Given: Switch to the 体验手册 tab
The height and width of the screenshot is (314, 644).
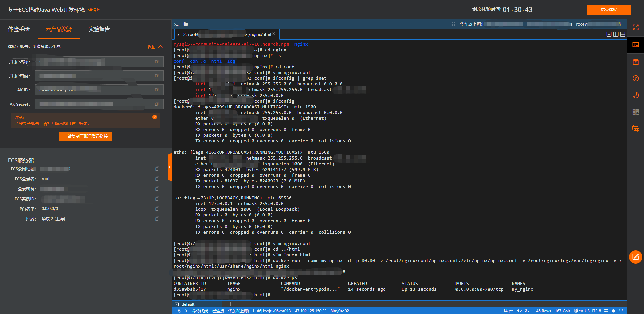Looking at the screenshot, I should tap(19, 29).
